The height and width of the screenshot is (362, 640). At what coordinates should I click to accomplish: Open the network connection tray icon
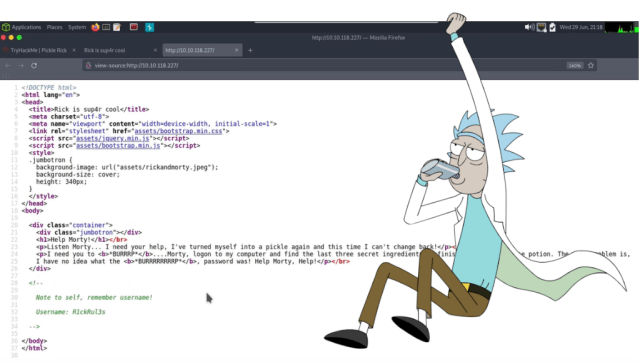coord(541,27)
